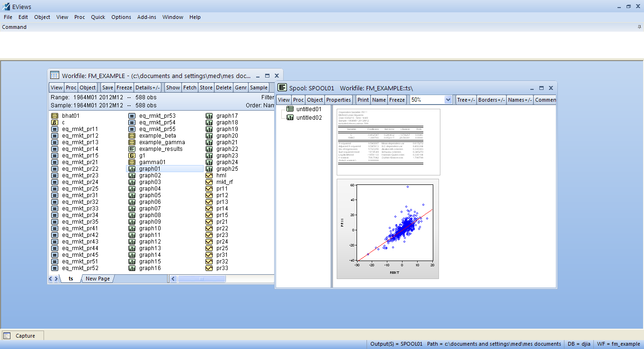The image size is (644, 349).
Task: Click the Store button in Workfile toolbar
Action: 206,87
